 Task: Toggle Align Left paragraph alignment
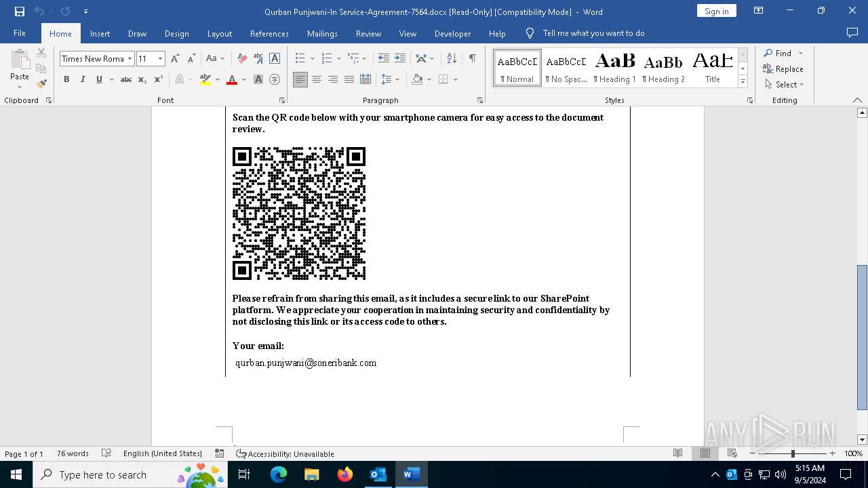pyautogui.click(x=300, y=79)
